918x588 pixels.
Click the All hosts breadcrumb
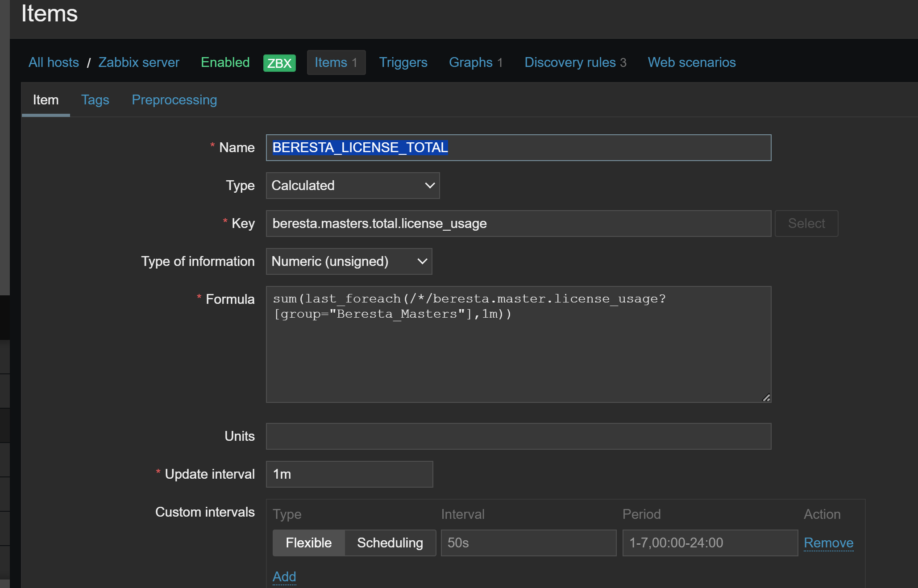[54, 62]
